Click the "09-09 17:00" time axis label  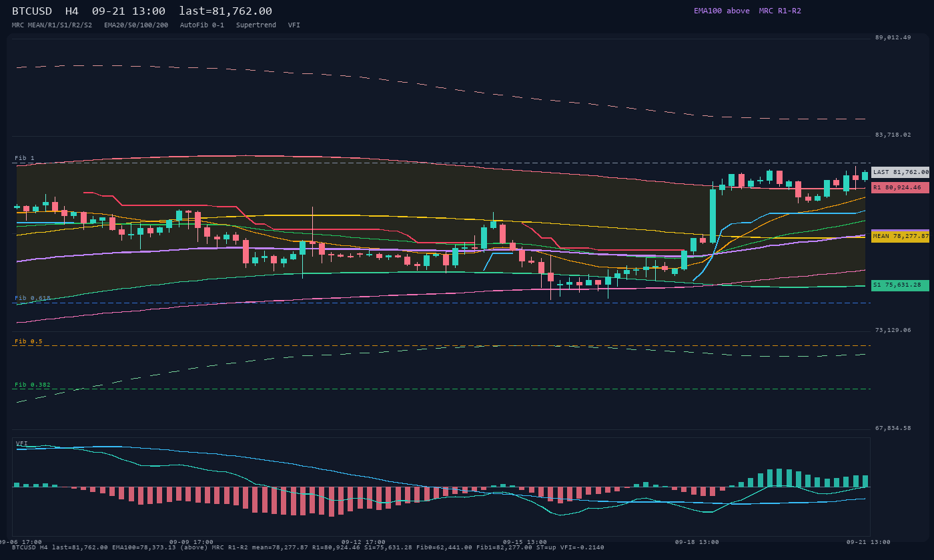[191, 542]
